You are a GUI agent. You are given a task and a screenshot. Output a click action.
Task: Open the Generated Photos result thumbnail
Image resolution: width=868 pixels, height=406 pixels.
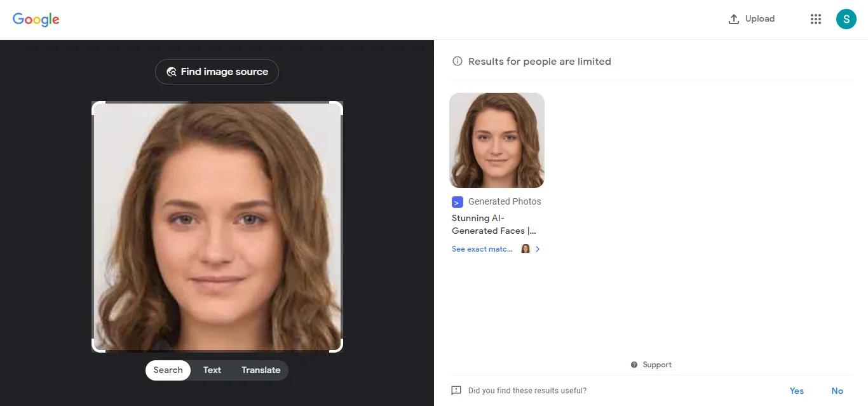497,140
